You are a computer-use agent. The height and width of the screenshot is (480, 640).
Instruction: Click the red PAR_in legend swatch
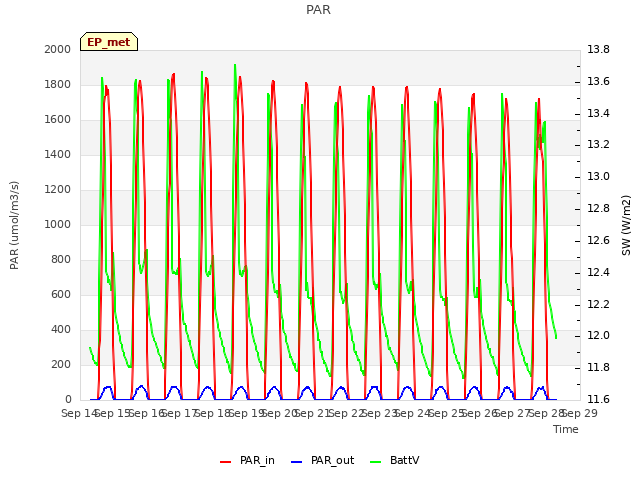[x=226, y=462]
